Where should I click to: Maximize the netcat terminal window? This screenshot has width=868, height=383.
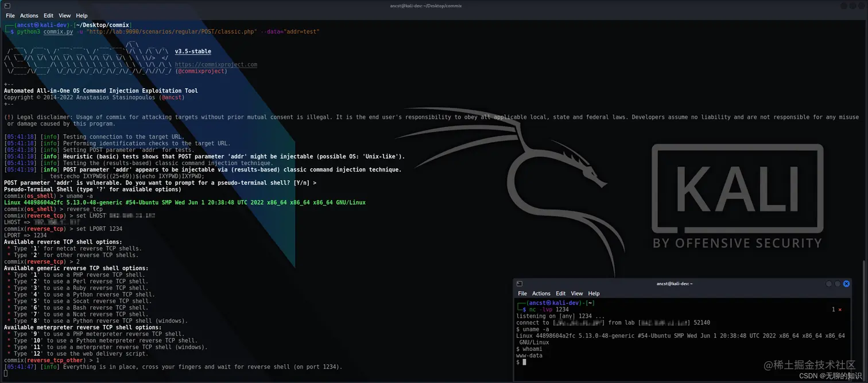(838, 284)
